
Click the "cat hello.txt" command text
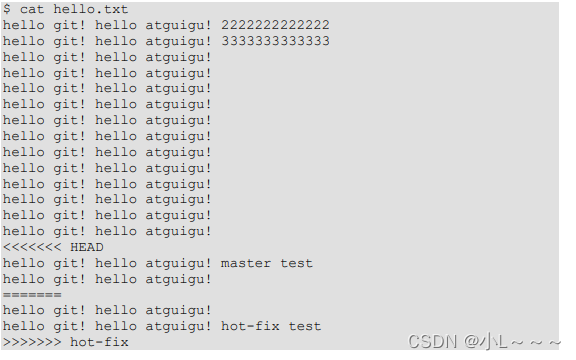(74, 9)
